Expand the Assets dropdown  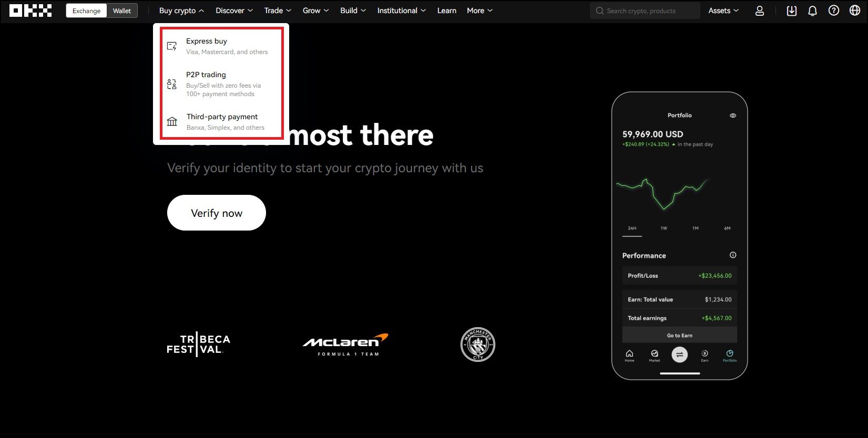click(x=723, y=11)
